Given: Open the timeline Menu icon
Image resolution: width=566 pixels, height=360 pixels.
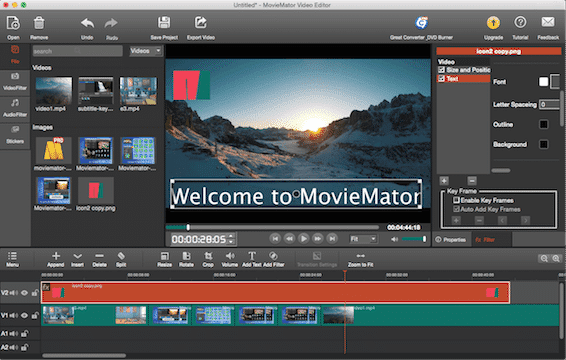Looking at the screenshot, I should [x=12, y=256].
